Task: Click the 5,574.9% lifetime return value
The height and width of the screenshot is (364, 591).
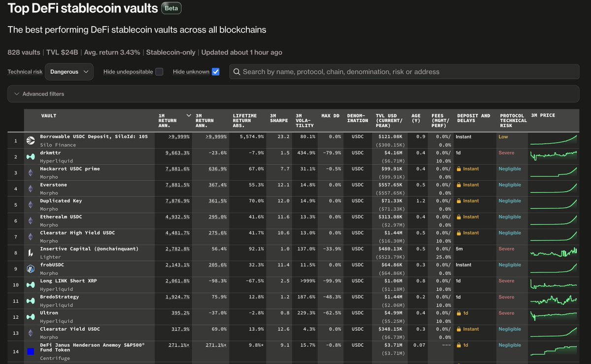Action: click(x=251, y=136)
